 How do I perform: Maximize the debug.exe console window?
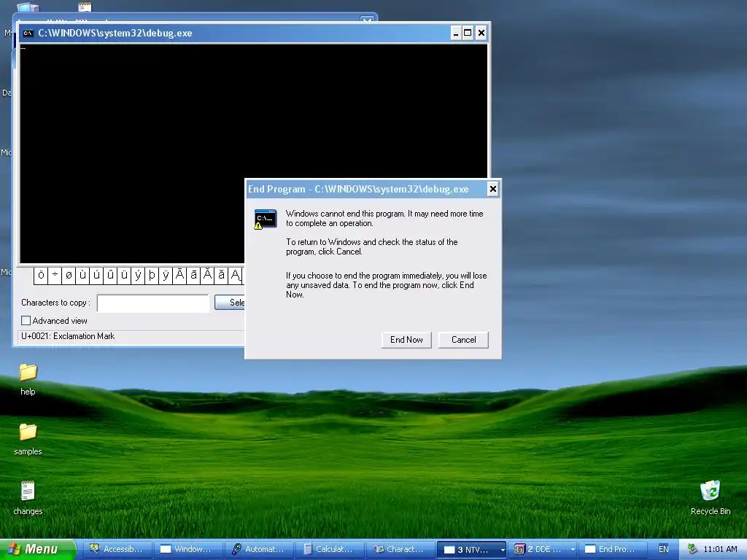pyautogui.click(x=468, y=33)
